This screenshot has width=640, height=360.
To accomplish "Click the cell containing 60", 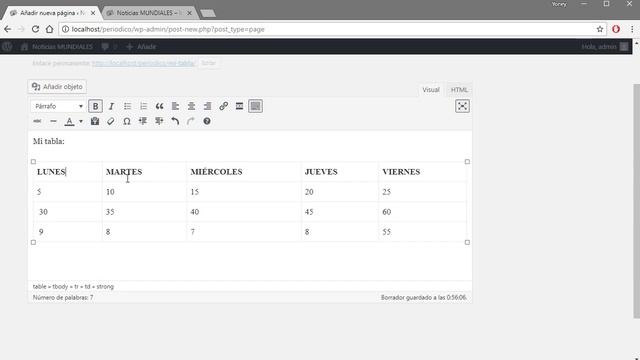I will point(422,212).
